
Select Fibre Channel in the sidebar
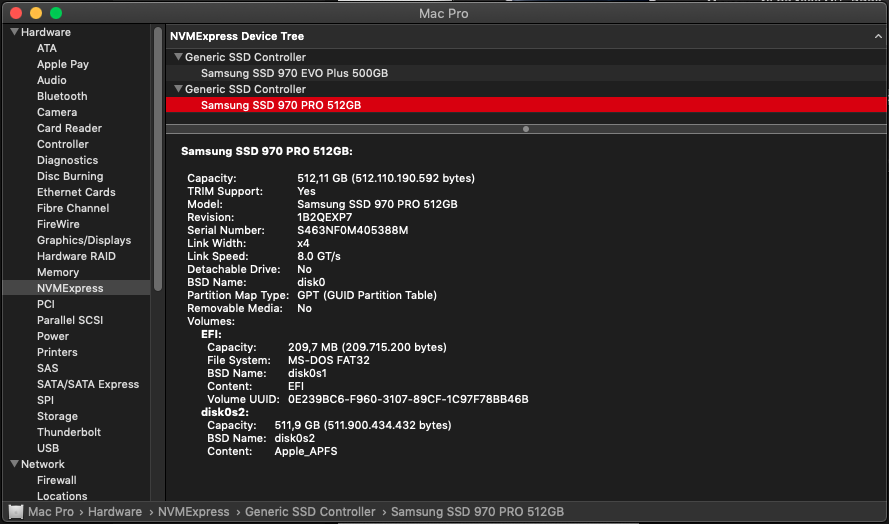tap(73, 208)
